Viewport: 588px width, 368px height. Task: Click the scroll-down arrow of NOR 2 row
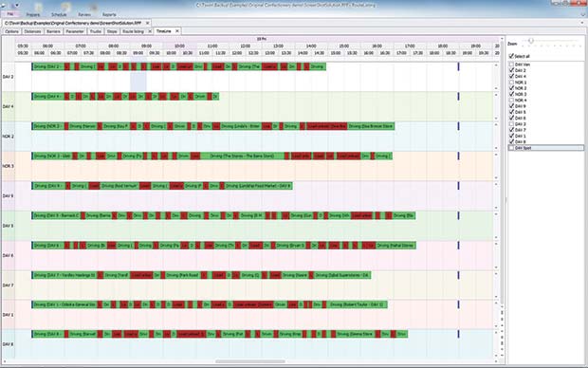[x=496, y=148]
